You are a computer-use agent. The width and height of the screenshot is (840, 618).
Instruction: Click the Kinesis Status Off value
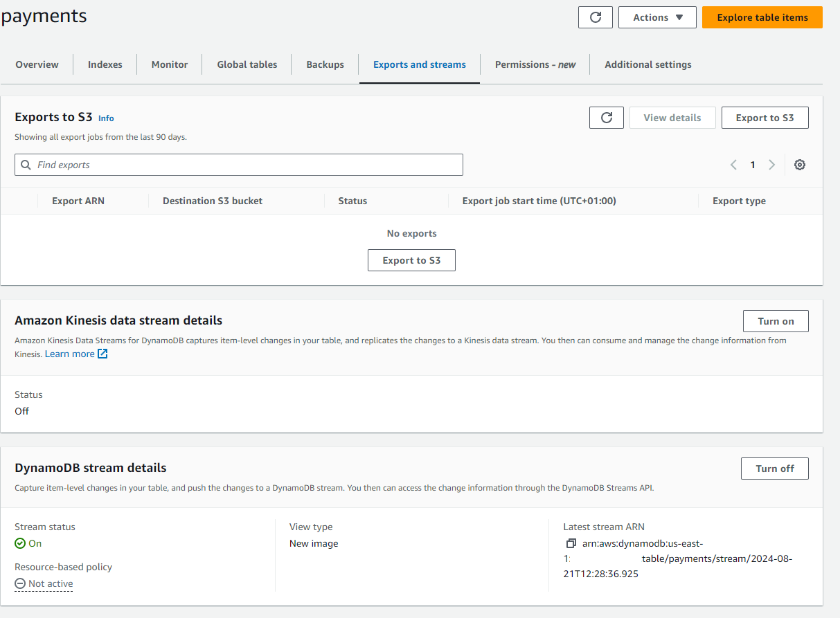tap(22, 411)
